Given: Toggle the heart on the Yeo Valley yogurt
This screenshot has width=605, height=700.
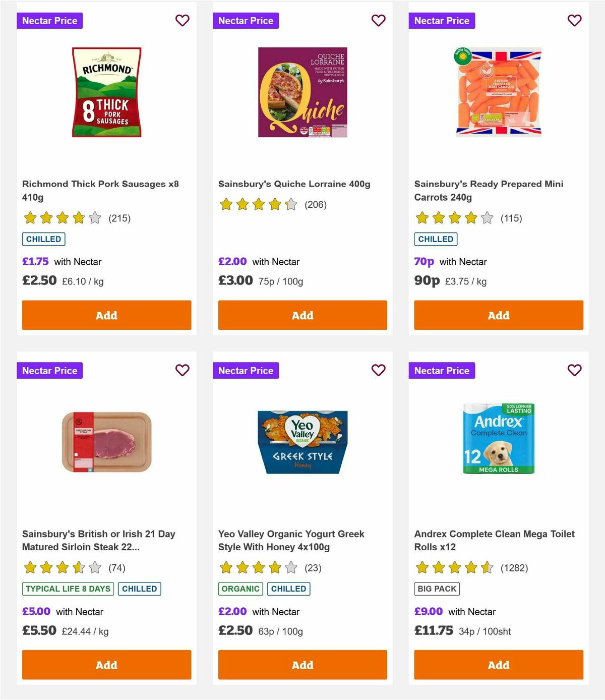Looking at the screenshot, I should point(378,370).
